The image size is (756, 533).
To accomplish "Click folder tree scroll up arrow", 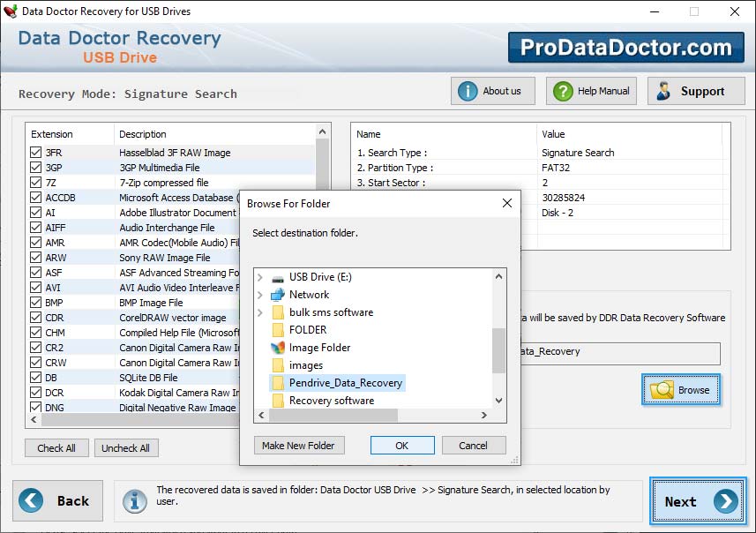I will [499, 276].
